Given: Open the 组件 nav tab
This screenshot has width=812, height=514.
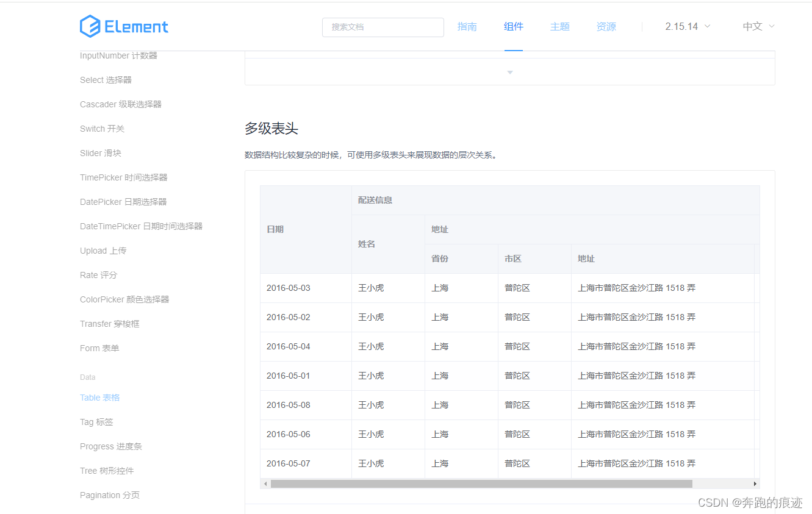Looking at the screenshot, I should [x=514, y=26].
